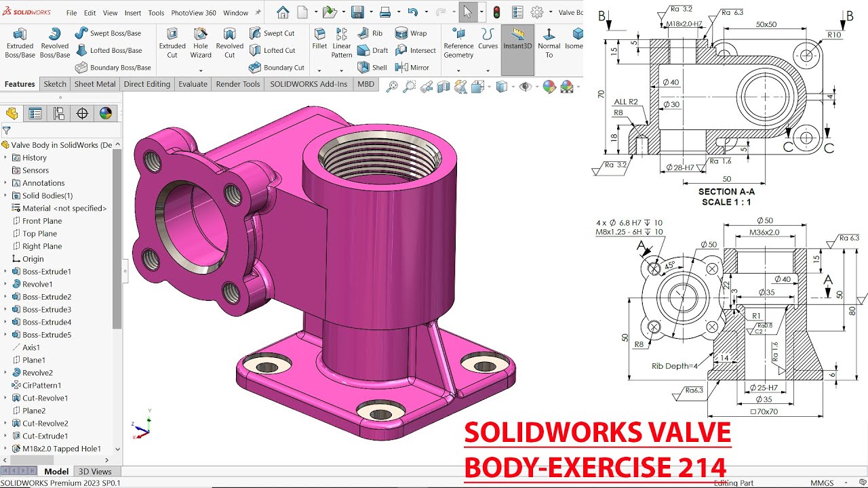The width and height of the screenshot is (868, 488).
Task: Choose the Shell tool
Action: tap(372, 68)
